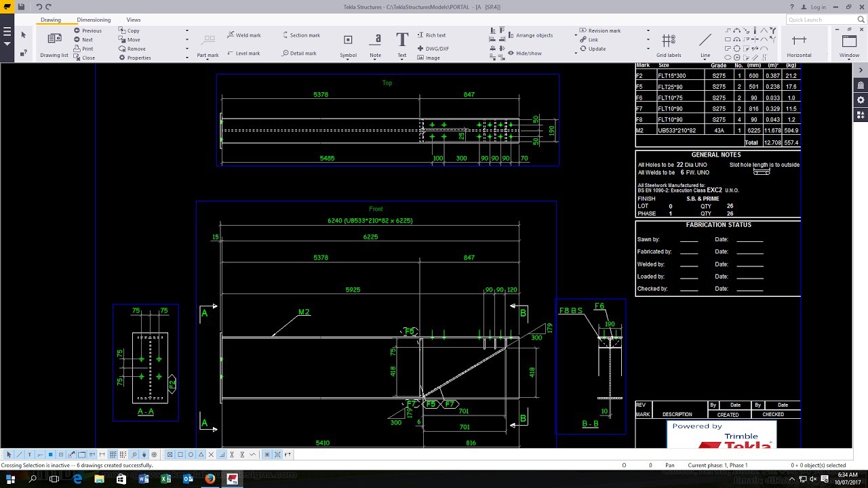The image size is (868, 488).
Task: Open File Explorer from the taskbar
Action: click(99, 479)
